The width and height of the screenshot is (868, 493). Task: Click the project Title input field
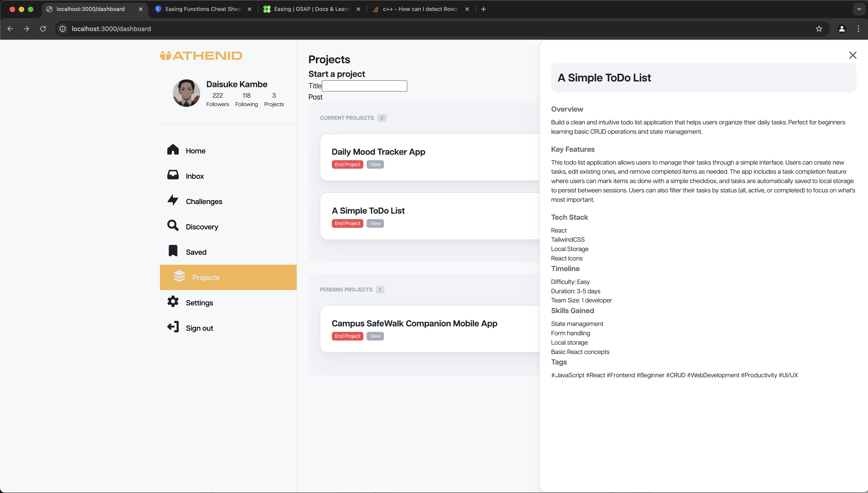click(x=364, y=86)
